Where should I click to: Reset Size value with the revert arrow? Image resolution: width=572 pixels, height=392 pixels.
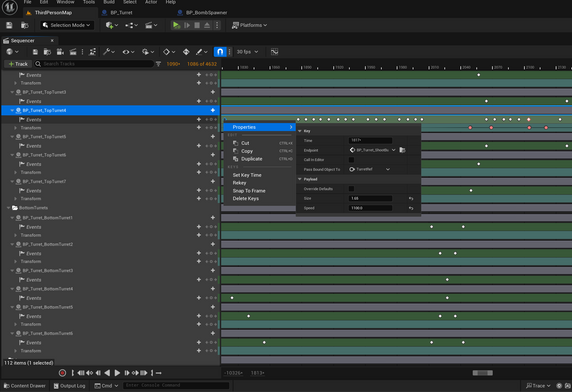coord(411,198)
